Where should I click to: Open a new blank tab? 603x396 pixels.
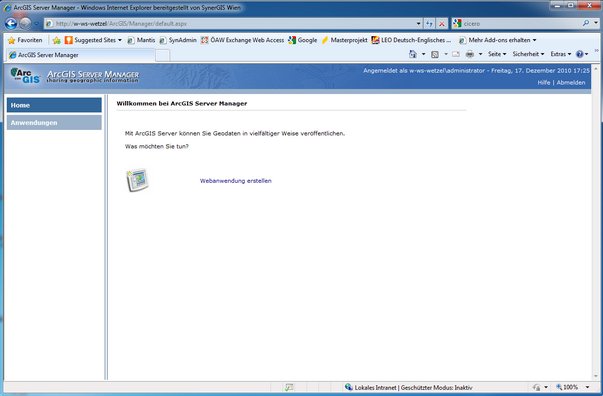(163, 55)
